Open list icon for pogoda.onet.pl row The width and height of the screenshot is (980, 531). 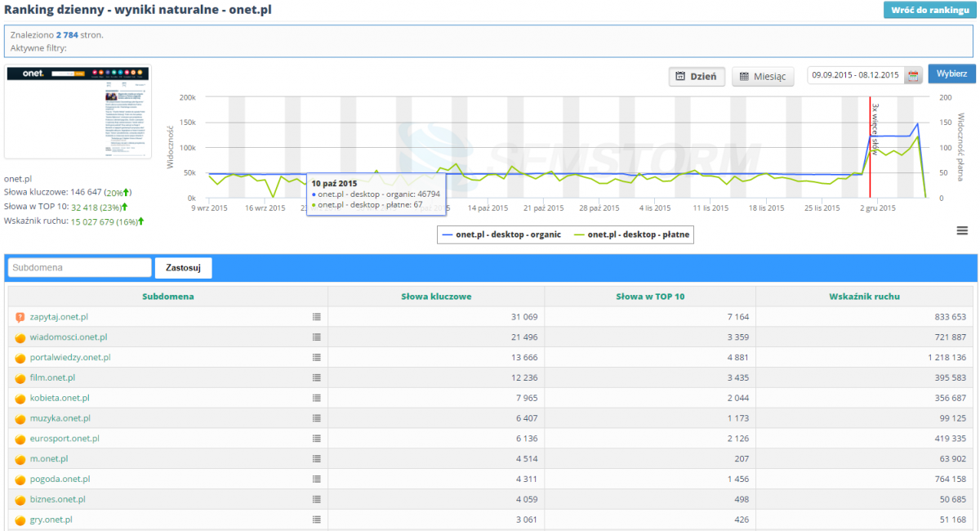pyautogui.click(x=316, y=480)
